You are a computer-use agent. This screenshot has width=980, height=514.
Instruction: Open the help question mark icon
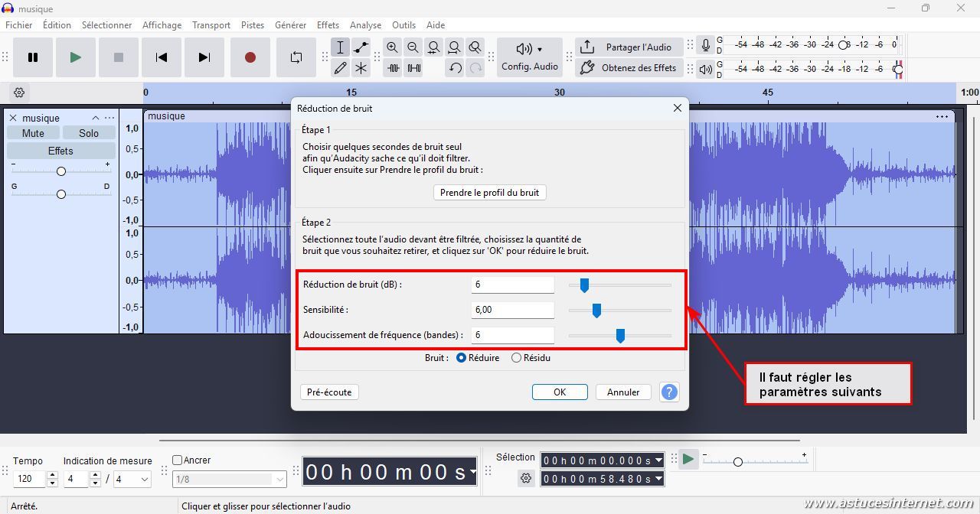click(669, 392)
